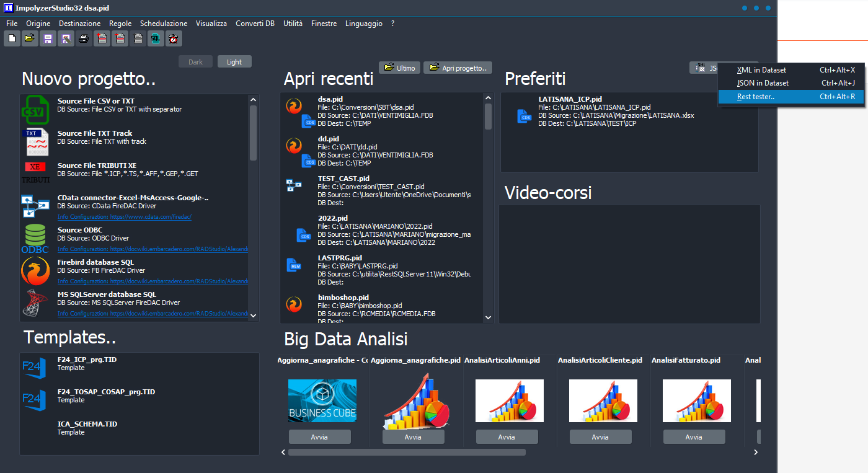Select the Source File CSV or TXT icon

[x=35, y=110]
